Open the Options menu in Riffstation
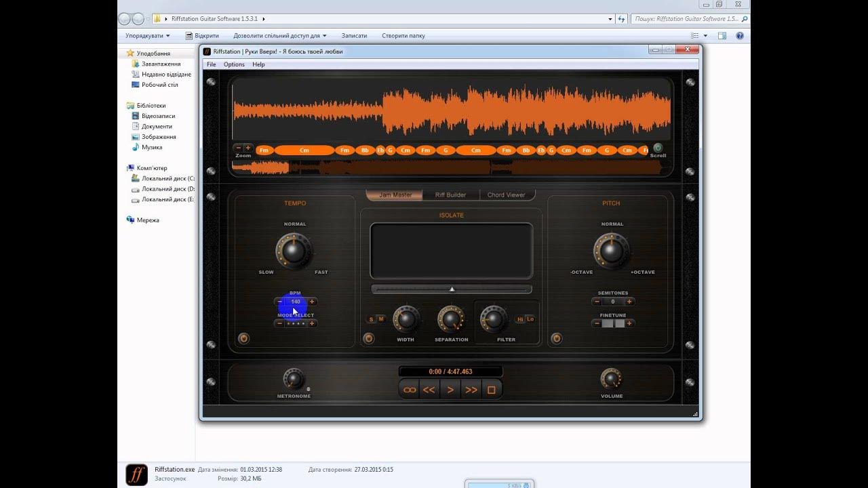The image size is (868, 488). click(234, 64)
